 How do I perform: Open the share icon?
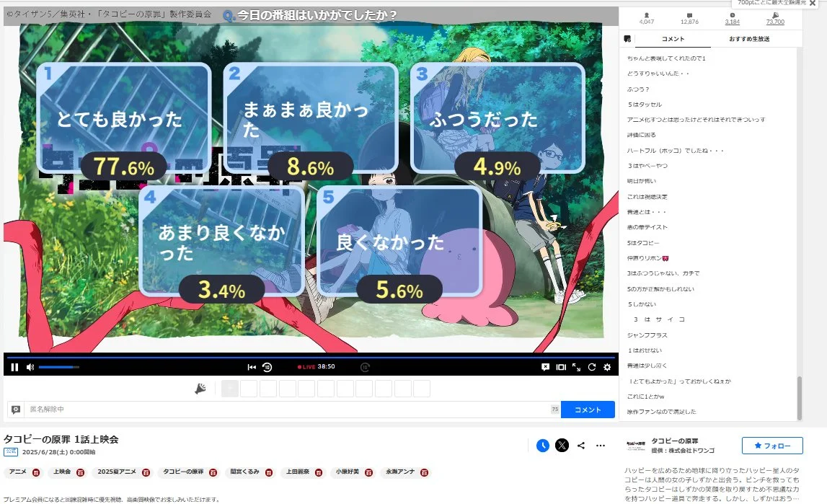(x=581, y=446)
